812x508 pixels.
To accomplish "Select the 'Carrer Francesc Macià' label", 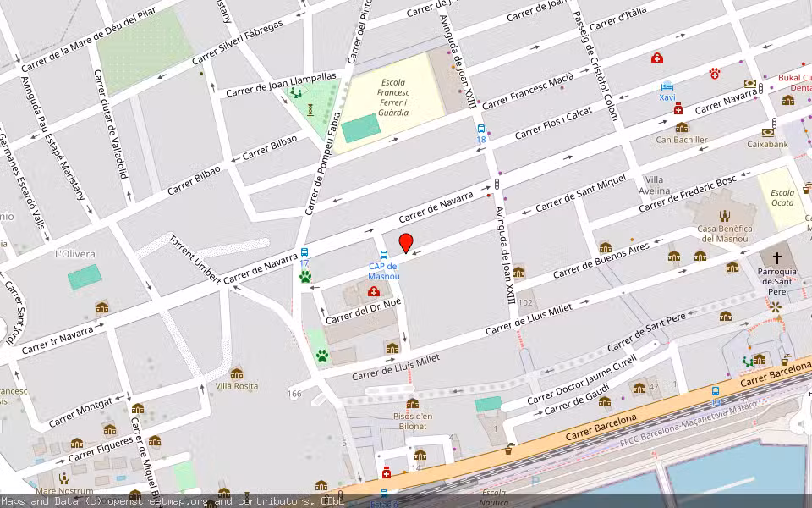I will pyautogui.click(x=528, y=91).
